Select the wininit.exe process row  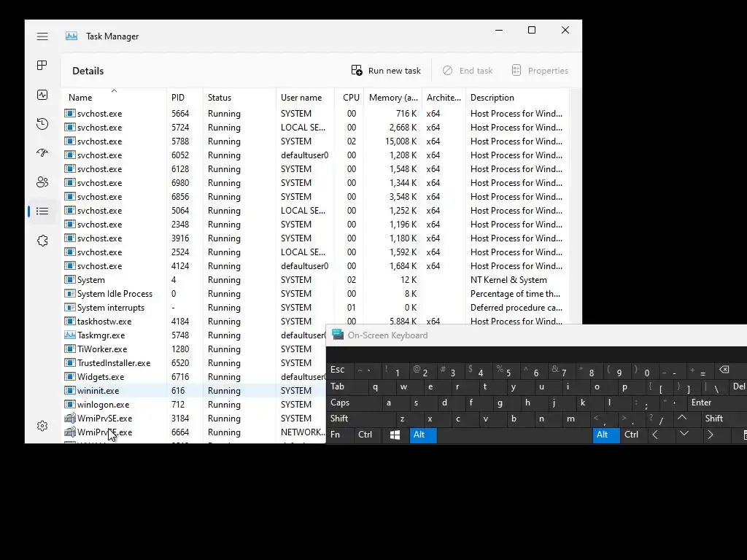193,391
